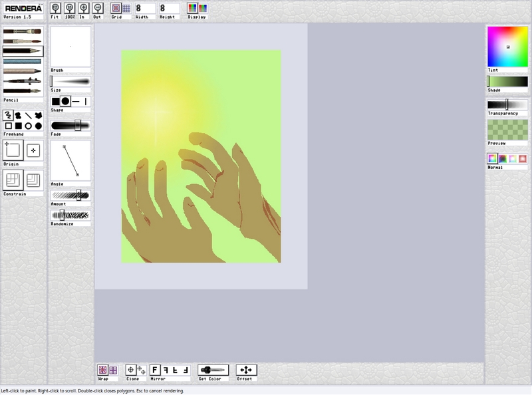The image size is (532, 395).
Task: Click on the hands painting canvas
Action: point(201,156)
